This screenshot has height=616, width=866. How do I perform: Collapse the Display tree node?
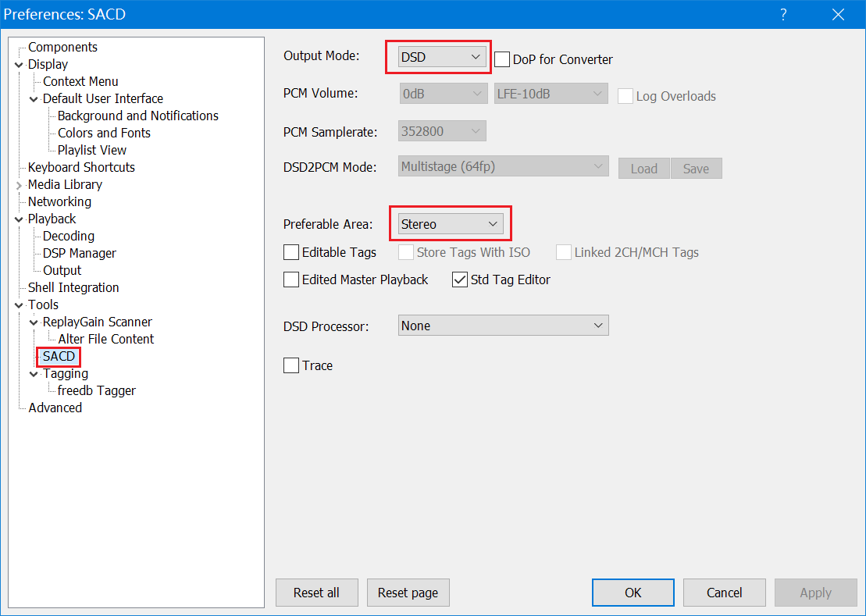pos(20,65)
